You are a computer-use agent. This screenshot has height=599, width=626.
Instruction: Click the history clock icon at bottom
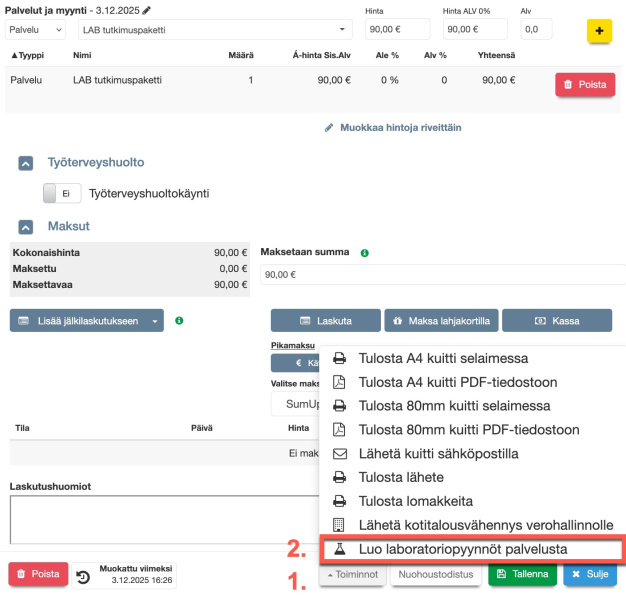click(x=84, y=576)
